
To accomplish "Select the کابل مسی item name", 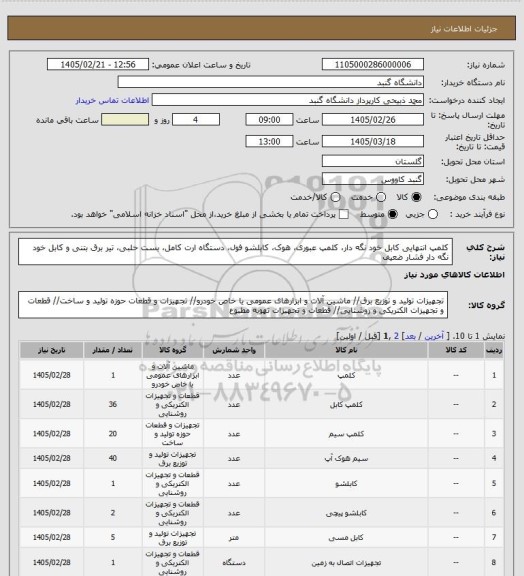I will 346,537.
